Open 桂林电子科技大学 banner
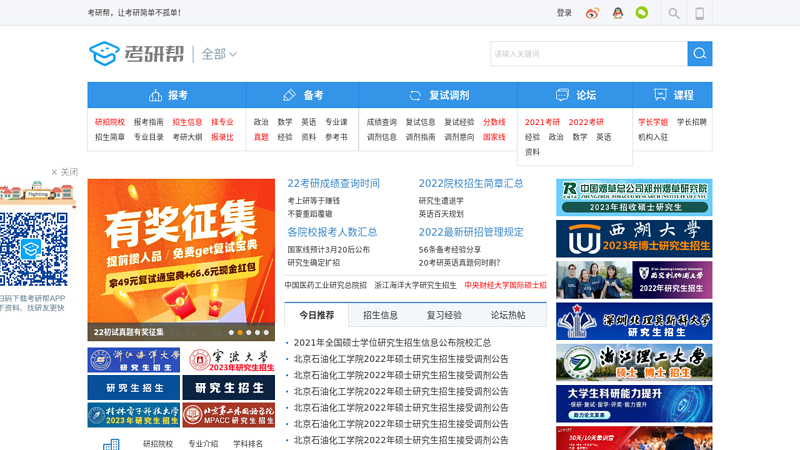 [x=134, y=415]
